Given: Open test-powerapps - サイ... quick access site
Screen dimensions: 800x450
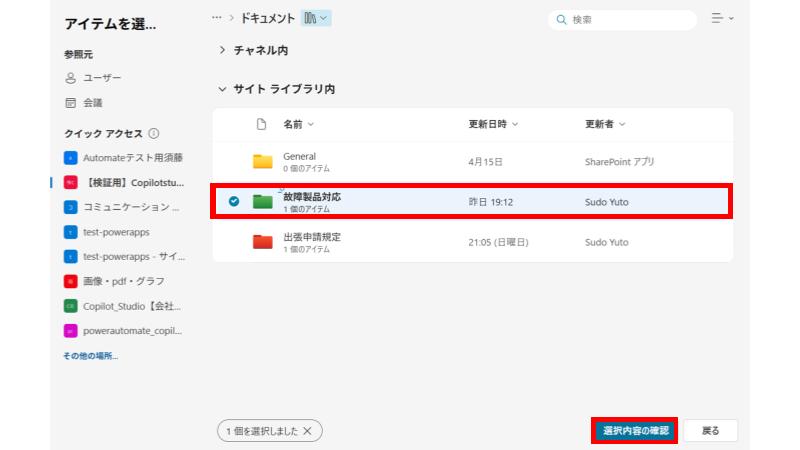Looking at the screenshot, I should point(124,256).
